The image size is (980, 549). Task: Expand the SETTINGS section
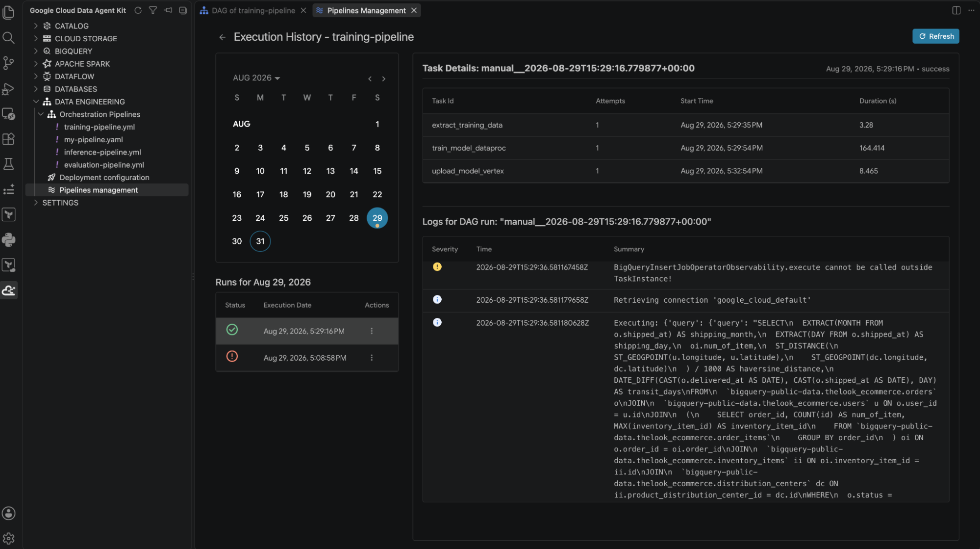pyautogui.click(x=36, y=203)
